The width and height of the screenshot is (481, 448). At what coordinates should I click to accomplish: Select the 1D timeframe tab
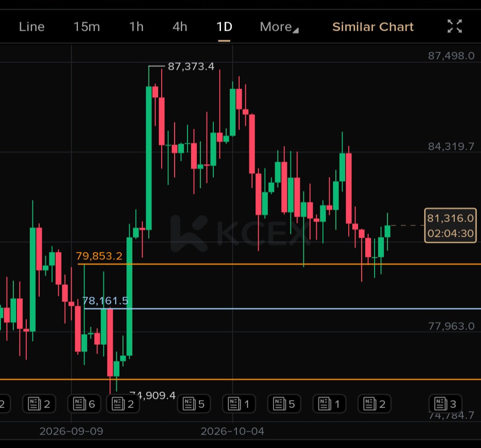pos(224,27)
